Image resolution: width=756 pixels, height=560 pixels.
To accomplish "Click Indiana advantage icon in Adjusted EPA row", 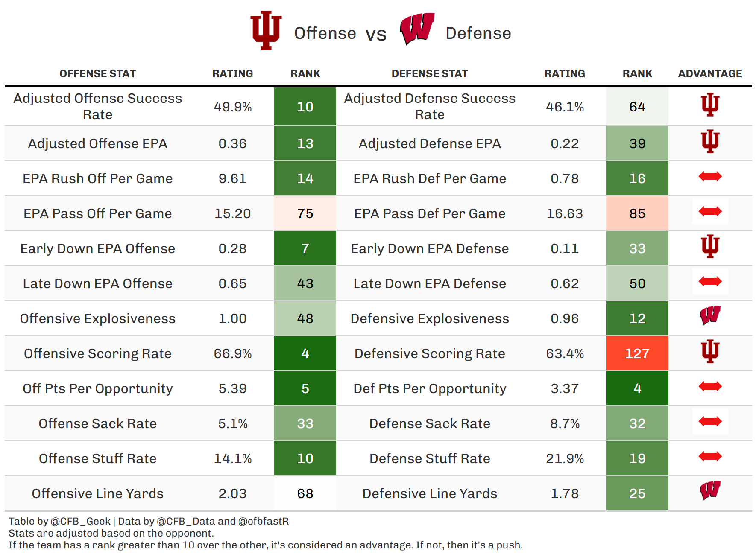I will click(710, 142).
